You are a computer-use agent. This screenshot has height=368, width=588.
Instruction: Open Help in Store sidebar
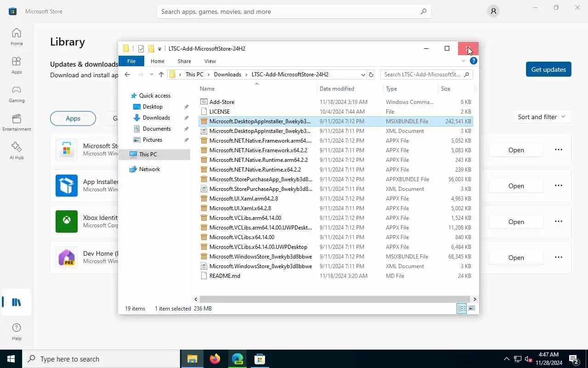[x=17, y=331]
